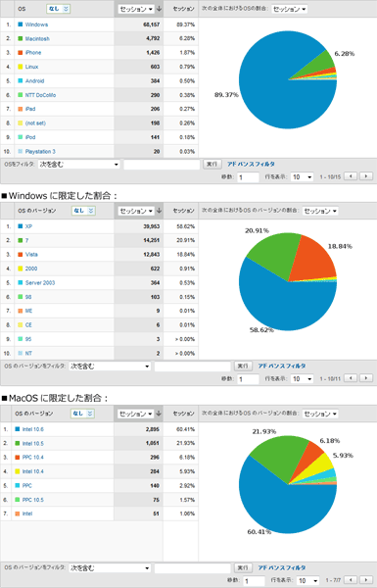Open アドバンスフィルタ in the MacOS table
Screen dimensions: 377x588
point(282,567)
